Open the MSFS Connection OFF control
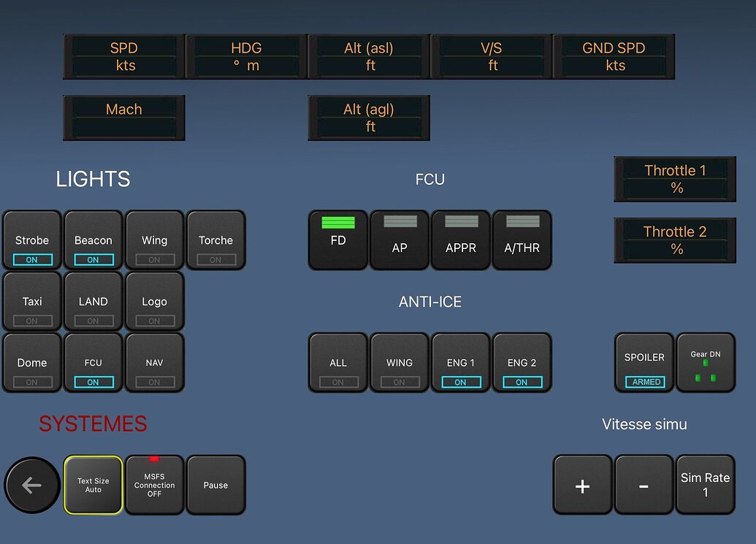 [x=154, y=485]
